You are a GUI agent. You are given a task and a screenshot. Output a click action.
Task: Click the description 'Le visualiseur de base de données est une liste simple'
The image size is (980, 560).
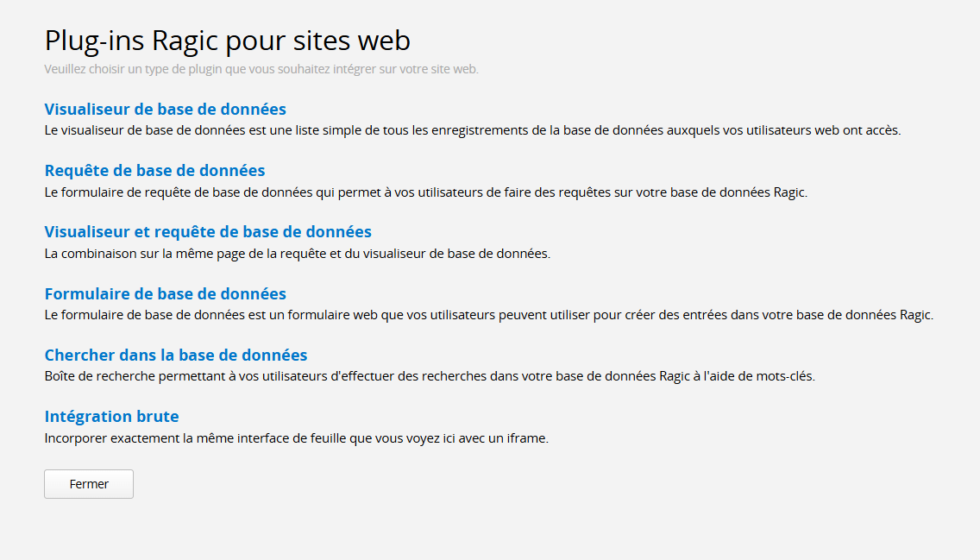473,130
